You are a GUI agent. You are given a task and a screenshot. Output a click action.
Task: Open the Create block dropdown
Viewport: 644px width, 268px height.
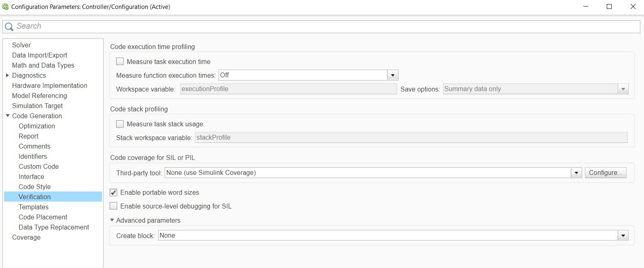[x=623, y=236]
